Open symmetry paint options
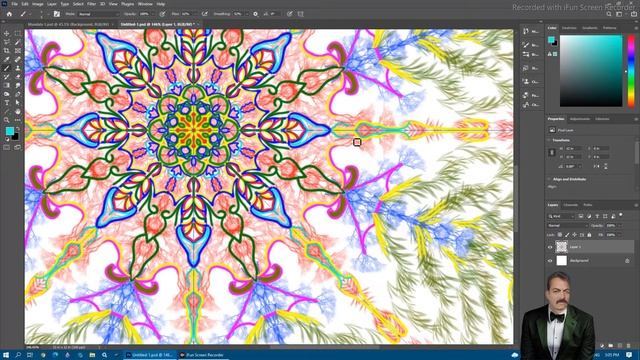The width and height of the screenshot is (640, 360). (x=301, y=14)
